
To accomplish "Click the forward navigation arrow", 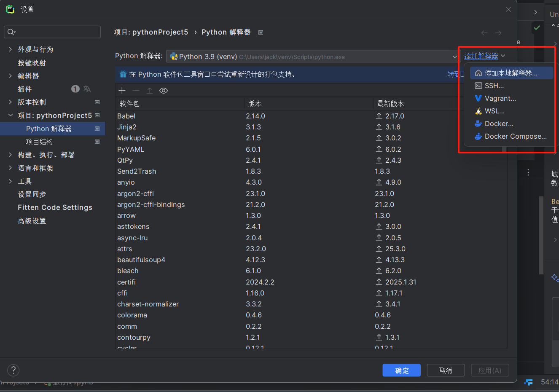I will pyautogui.click(x=498, y=32).
